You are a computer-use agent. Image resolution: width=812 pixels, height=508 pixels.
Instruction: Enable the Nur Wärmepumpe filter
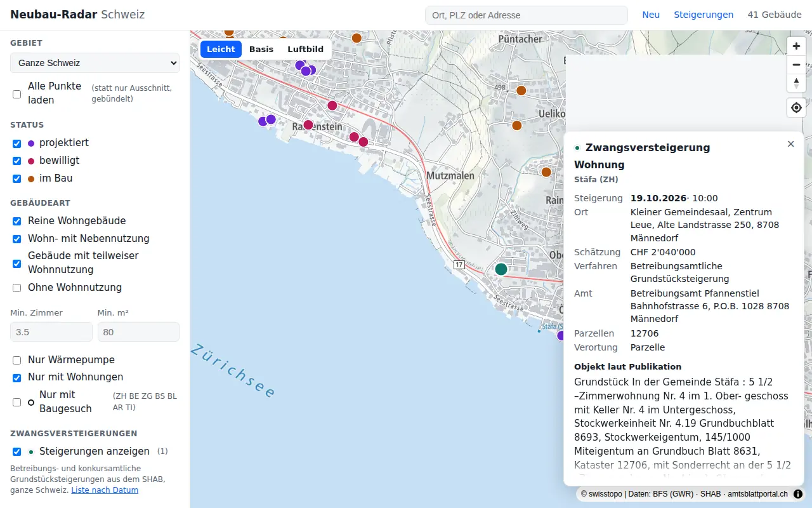pos(16,361)
